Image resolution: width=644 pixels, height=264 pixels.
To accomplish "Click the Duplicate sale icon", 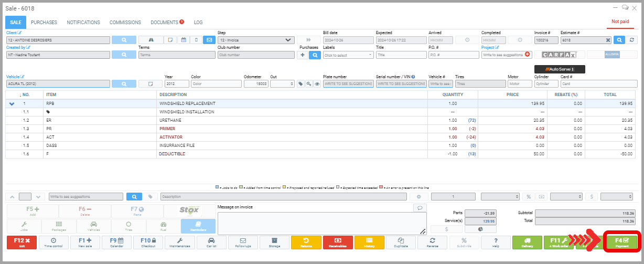I will [x=401, y=242].
